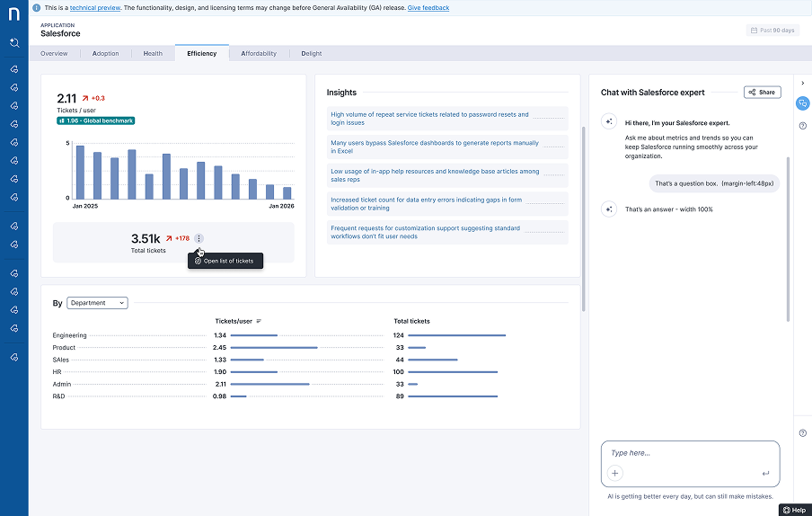Click the "Chat with Salesforce expert" heading

point(652,93)
